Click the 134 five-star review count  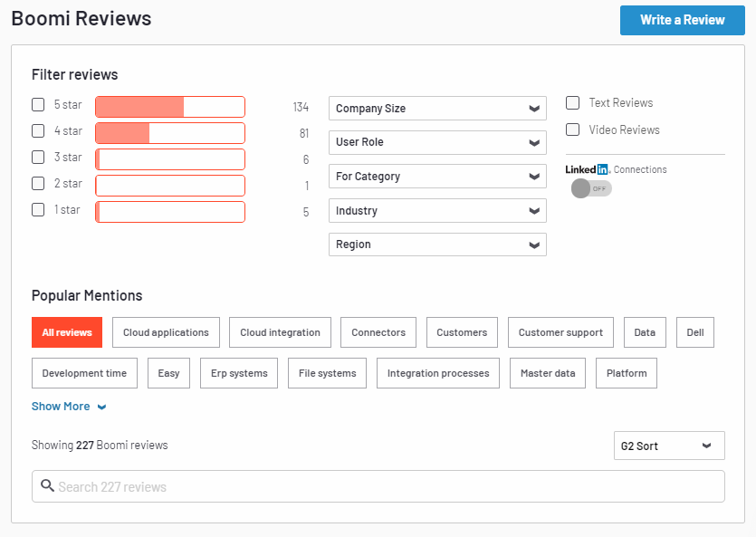pyautogui.click(x=301, y=107)
